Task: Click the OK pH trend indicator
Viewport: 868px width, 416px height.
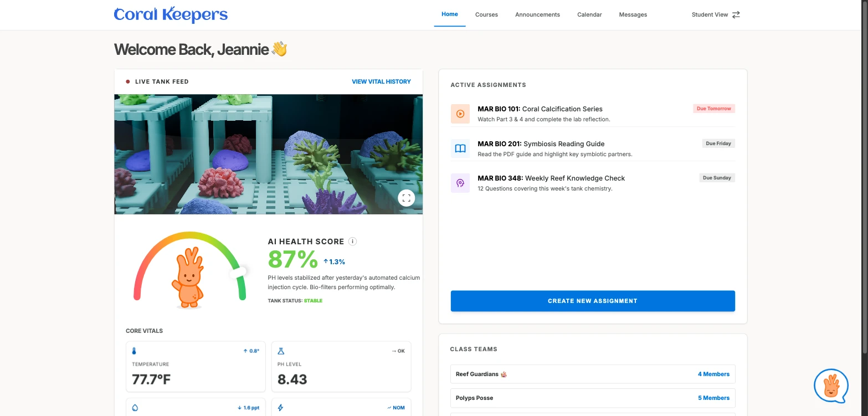Action: [x=398, y=351]
